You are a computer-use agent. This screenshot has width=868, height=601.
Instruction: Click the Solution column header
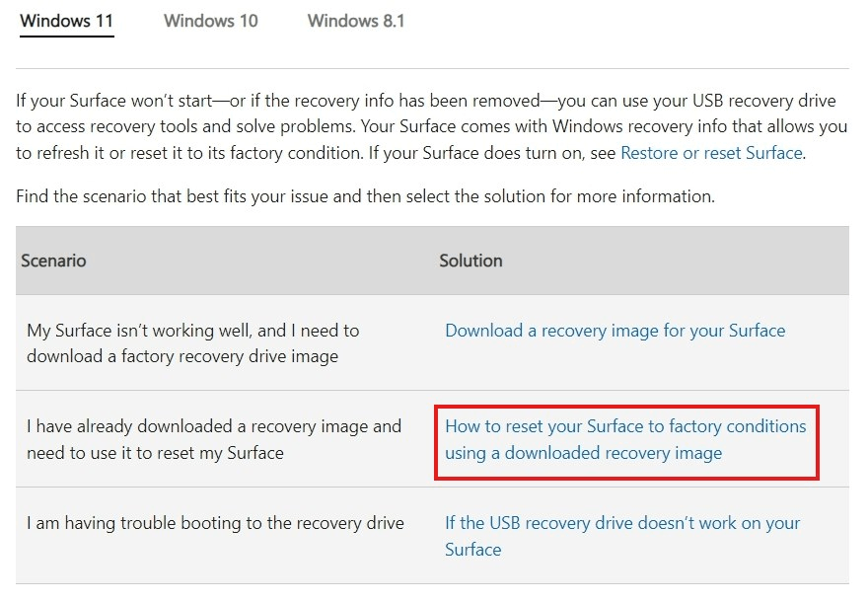(x=470, y=261)
